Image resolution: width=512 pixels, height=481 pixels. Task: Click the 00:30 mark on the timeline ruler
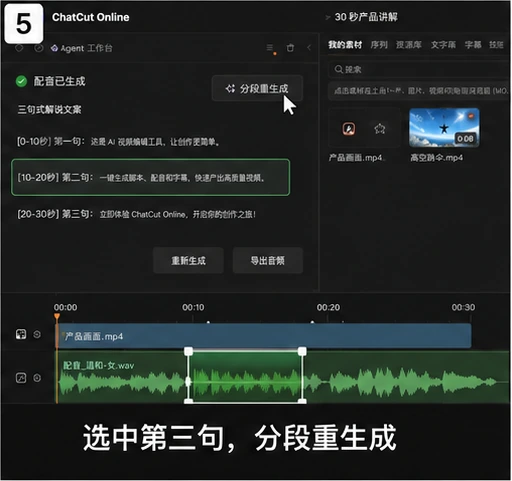pyautogui.click(x=463, y=307)
